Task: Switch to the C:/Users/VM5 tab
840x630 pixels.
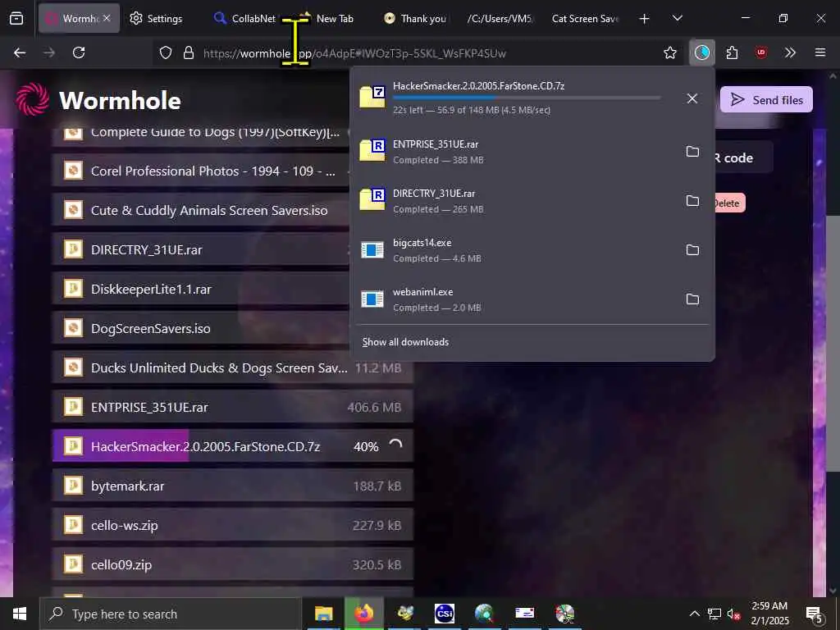Action: (x=500, y=19)
